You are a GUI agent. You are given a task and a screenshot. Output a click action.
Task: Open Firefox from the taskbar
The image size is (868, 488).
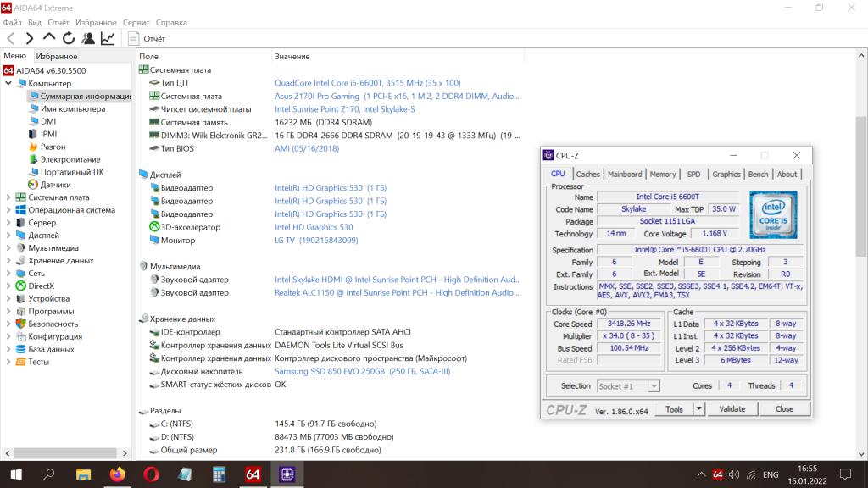[x=116, y=474]
